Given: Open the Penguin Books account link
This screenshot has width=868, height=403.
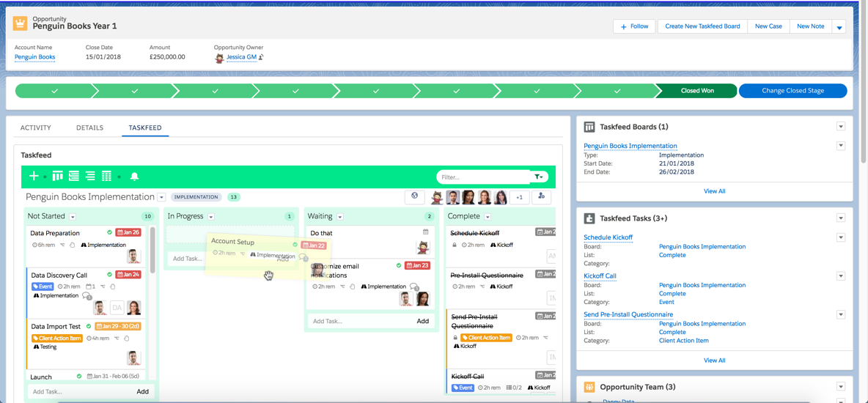Looking at the screenshot, I should (x=35, y=56).
